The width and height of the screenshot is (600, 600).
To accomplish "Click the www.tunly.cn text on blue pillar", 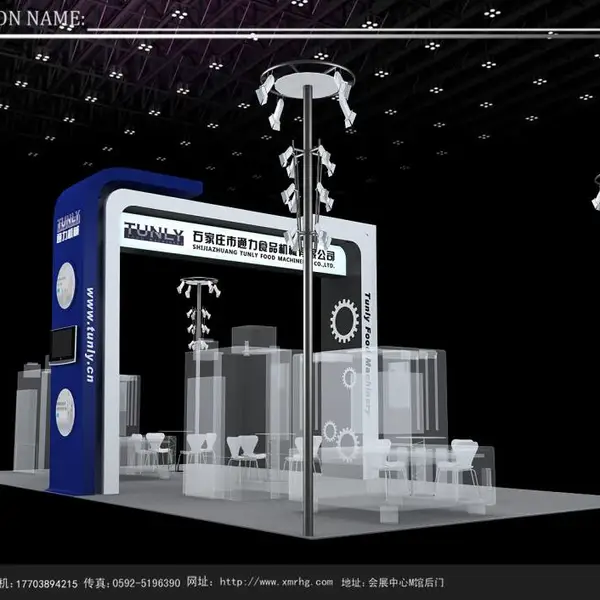I will click(90, 335).
